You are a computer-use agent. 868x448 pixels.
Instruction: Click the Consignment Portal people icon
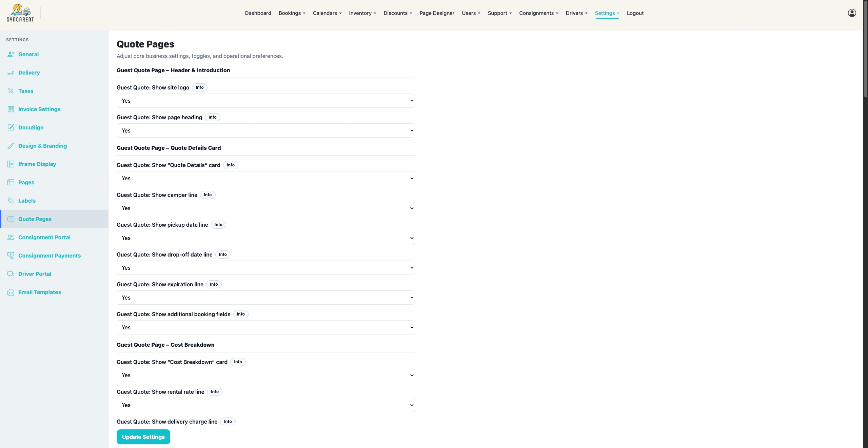pyautogui.click(x=11, y=237)
